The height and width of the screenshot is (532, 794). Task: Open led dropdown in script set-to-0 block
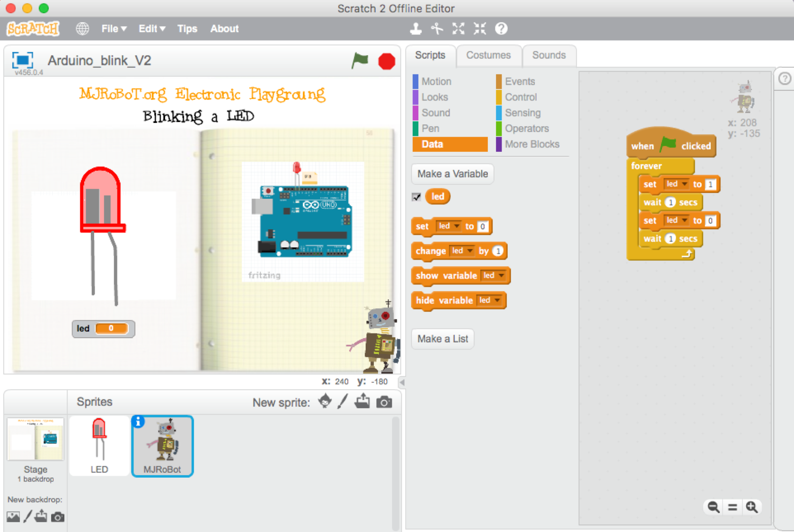coord(676,220)
